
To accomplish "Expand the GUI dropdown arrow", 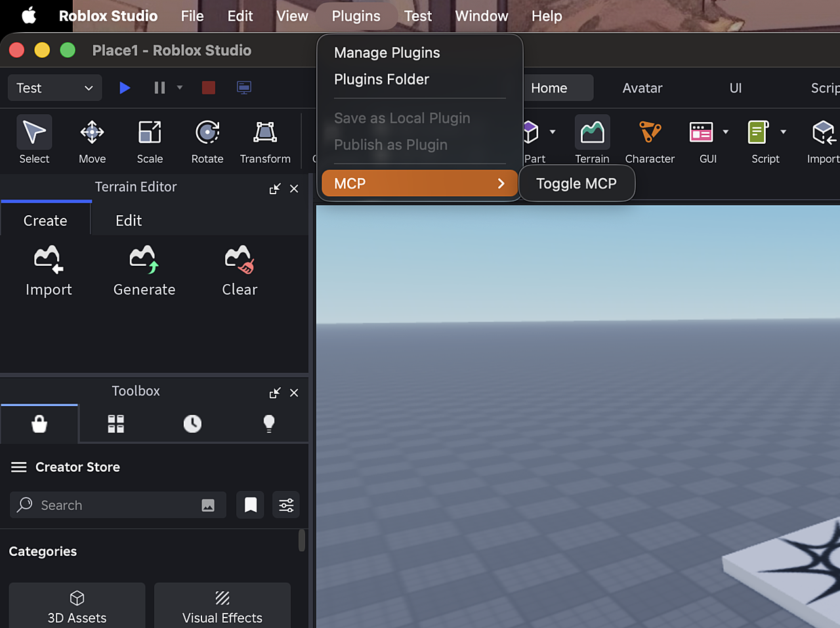I will point(726,132).
